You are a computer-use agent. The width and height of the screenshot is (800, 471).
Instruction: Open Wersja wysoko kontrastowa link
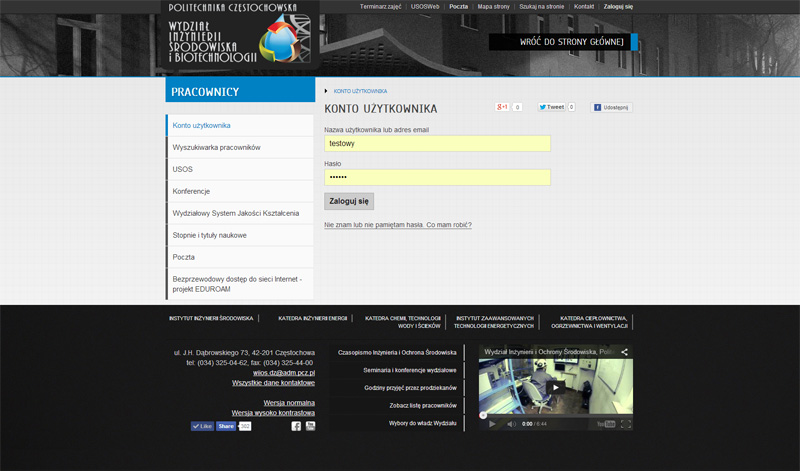[273, 413]
